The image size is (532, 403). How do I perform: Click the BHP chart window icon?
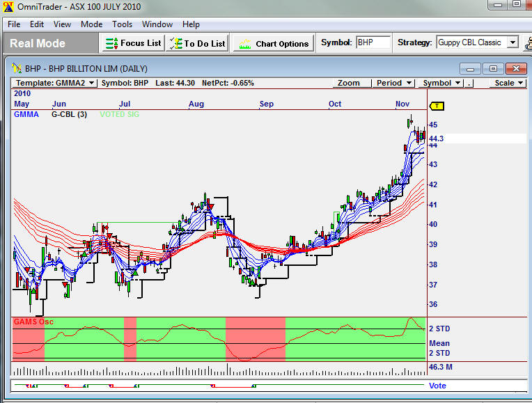17,68
